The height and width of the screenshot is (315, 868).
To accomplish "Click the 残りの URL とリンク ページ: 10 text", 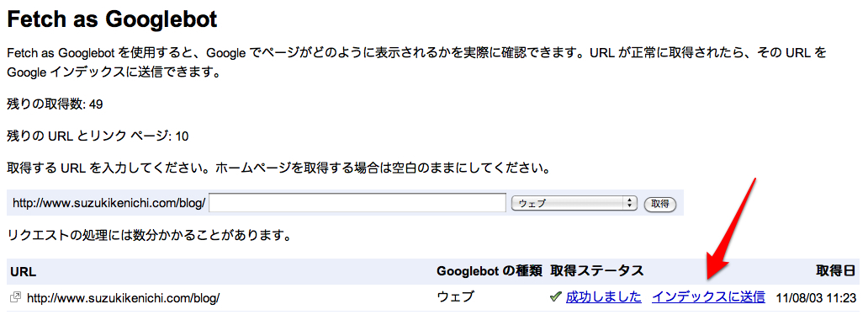I will (x=98, y=136).
